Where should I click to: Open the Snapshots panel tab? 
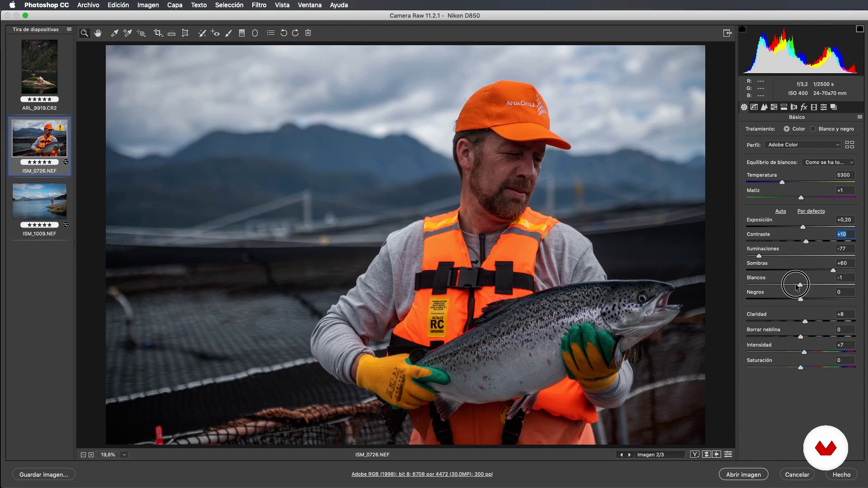[x=834, y=107]
